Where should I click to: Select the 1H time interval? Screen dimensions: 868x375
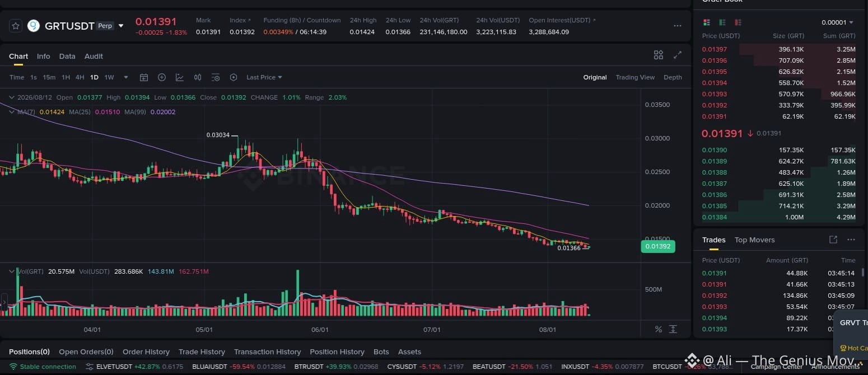click(x=66, y=77)
